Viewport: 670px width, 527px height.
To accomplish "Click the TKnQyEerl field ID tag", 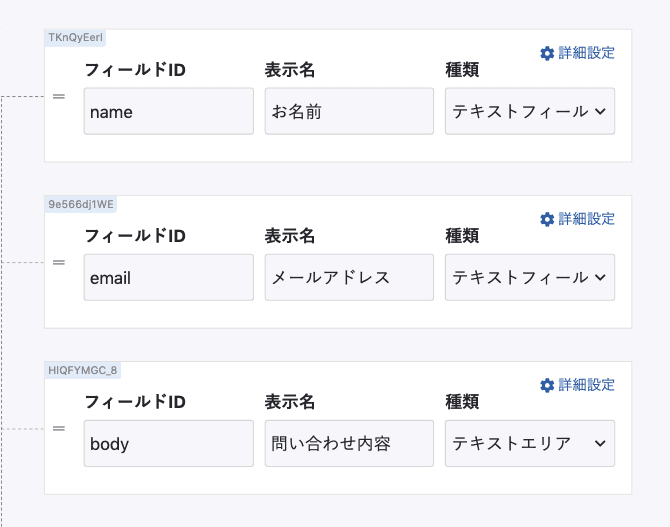I will click(x=75, y=37).
